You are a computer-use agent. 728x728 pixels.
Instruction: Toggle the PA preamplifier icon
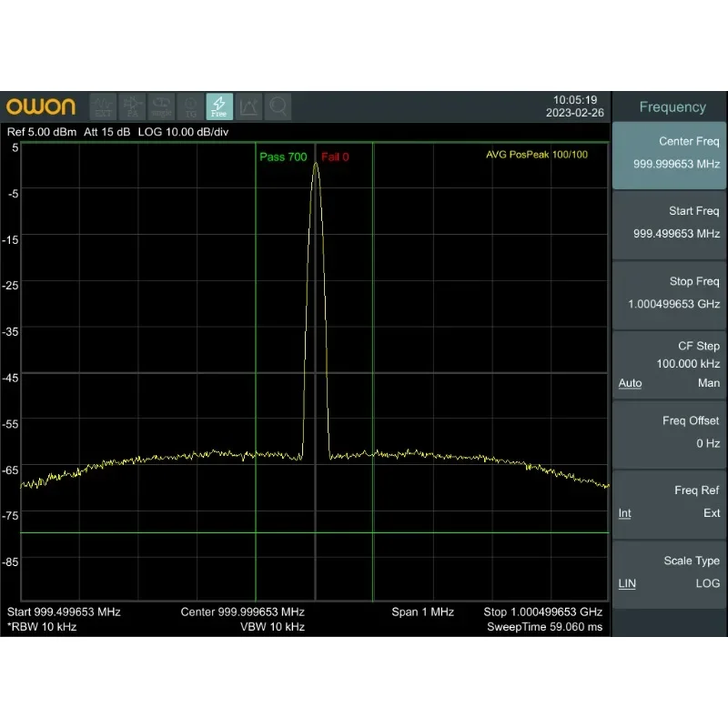[133, 107]
